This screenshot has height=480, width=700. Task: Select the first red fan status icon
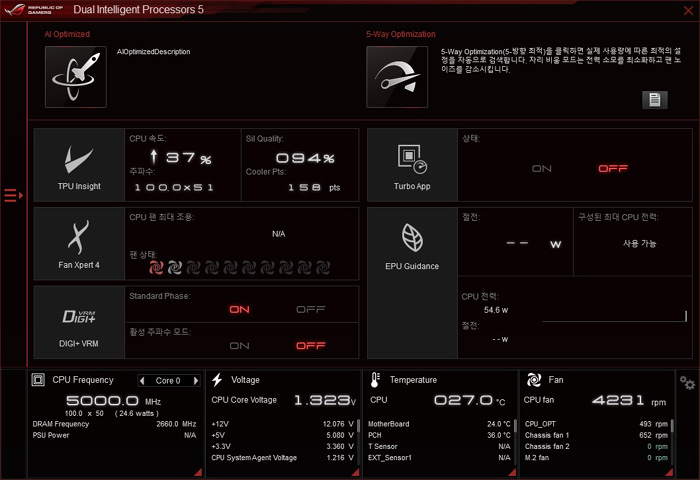[x=156, y=267]
